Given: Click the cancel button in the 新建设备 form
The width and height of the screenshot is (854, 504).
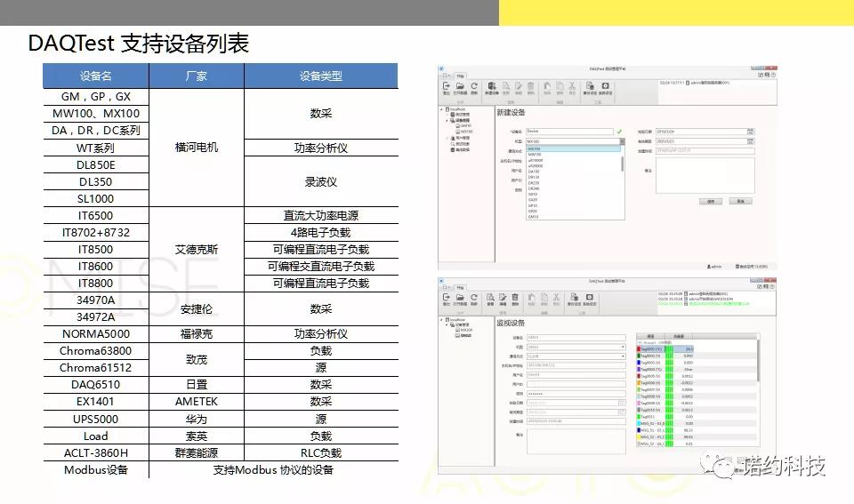Looking at the screenshot, I should click(741, 202).
